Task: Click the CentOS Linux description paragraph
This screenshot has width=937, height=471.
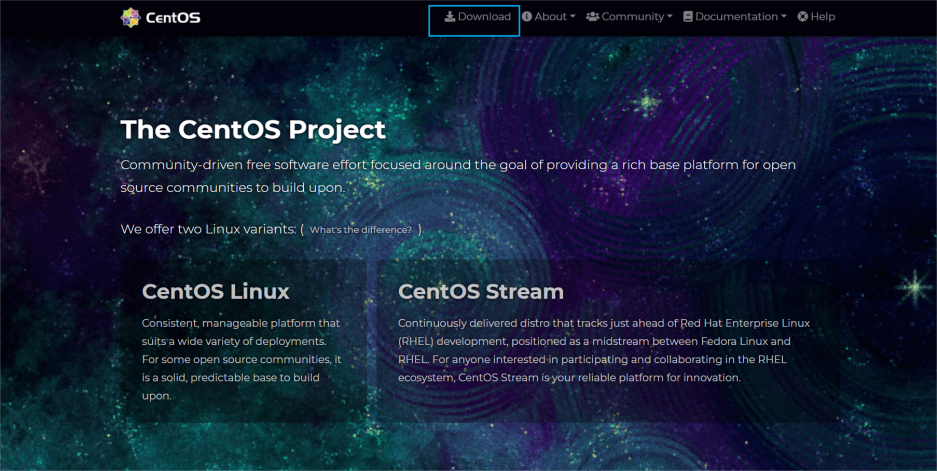Action: pos(241,359)
